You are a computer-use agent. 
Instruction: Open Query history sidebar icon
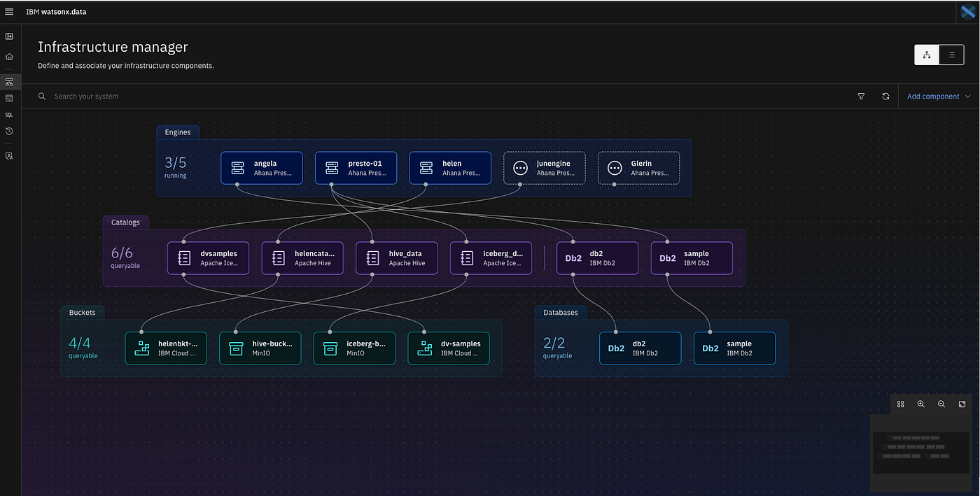(x=9, y=132)
